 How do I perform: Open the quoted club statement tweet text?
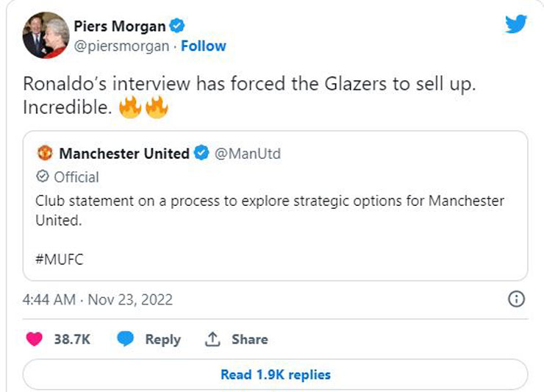pyautogui.click(x=270, y=210)
